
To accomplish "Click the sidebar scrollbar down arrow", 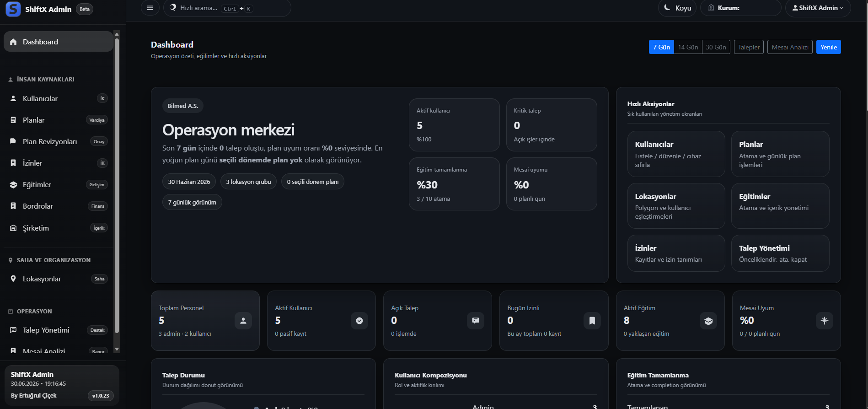I will [x=117, y=349].
